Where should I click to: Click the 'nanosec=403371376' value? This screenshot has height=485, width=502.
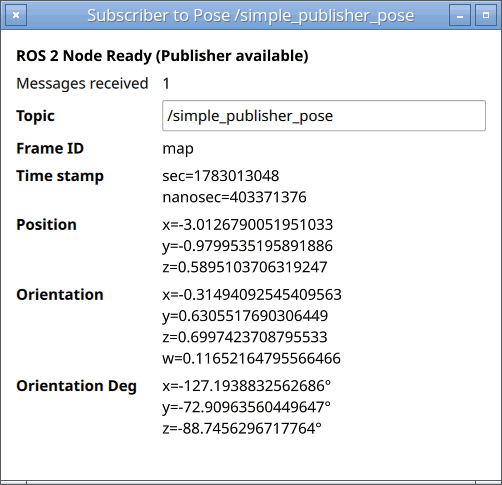click(234, 197)
